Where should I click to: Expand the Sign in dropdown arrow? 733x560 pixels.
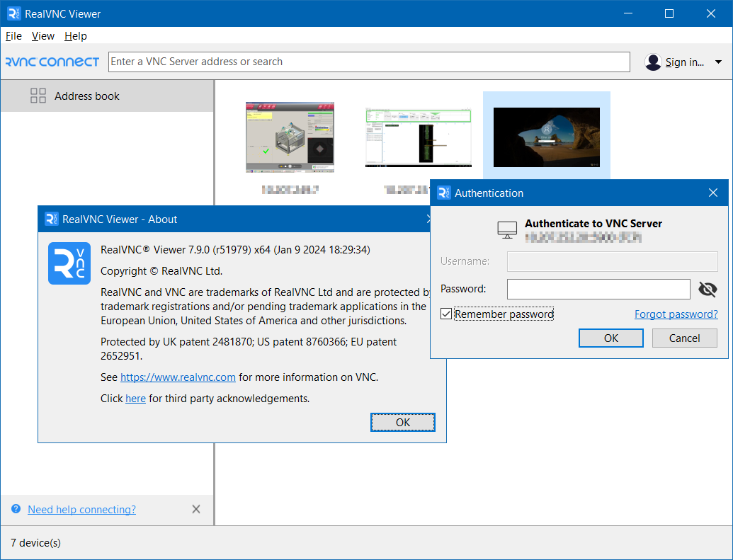(718, 62)
